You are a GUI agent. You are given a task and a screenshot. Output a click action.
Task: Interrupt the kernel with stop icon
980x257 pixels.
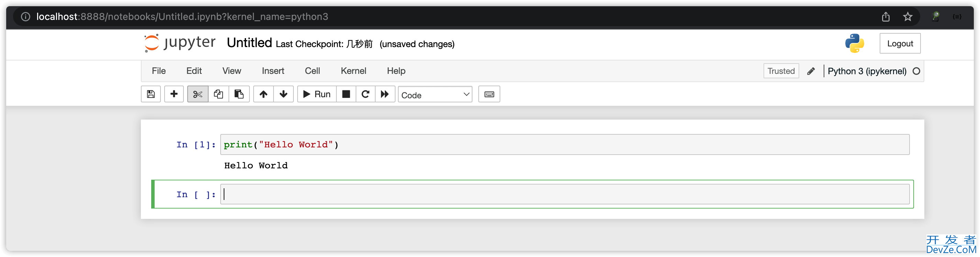[x=346, y=94]
